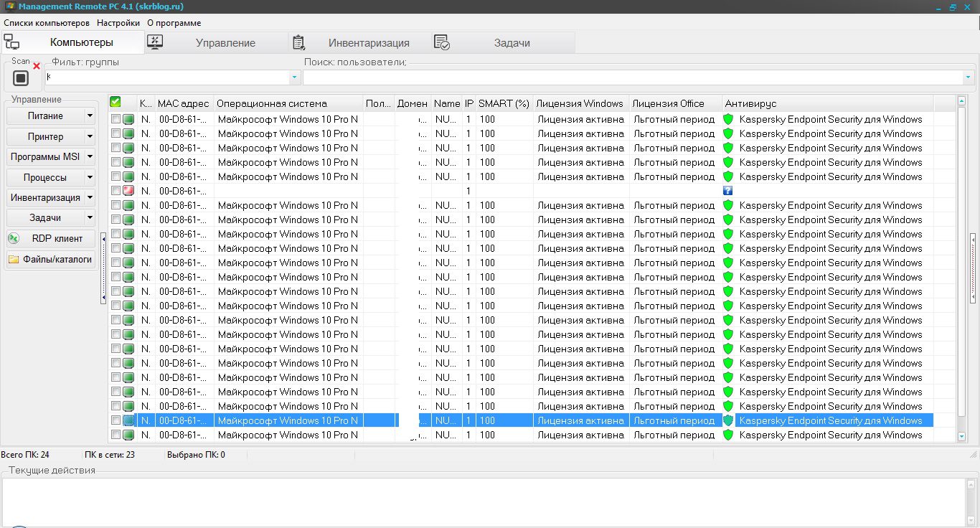Screen dimensions: 980x528
Task: Open the Поиск: пользователи combo box arrow
Action: 968,77
